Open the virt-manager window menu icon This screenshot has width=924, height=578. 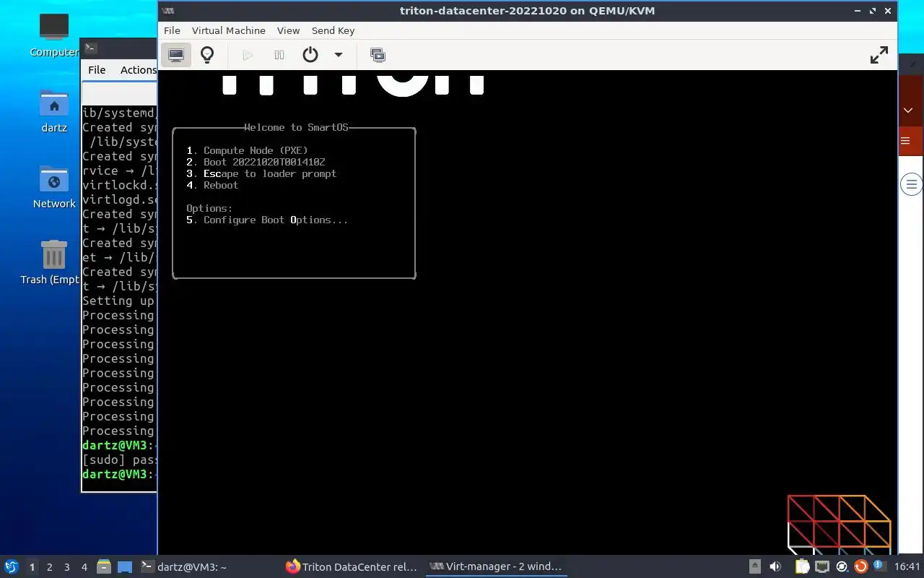click(x=168, y=11)
